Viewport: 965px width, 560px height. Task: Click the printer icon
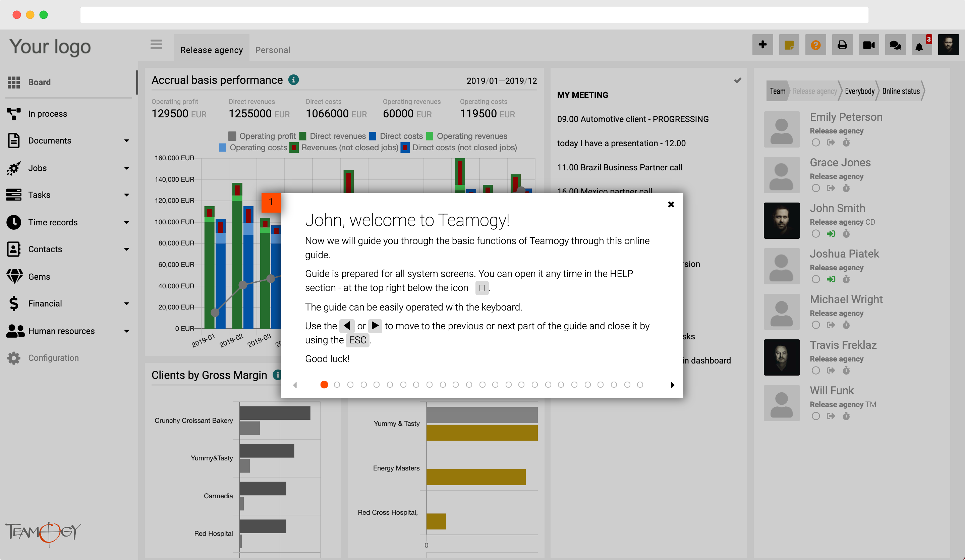click(x=842, y=45)
